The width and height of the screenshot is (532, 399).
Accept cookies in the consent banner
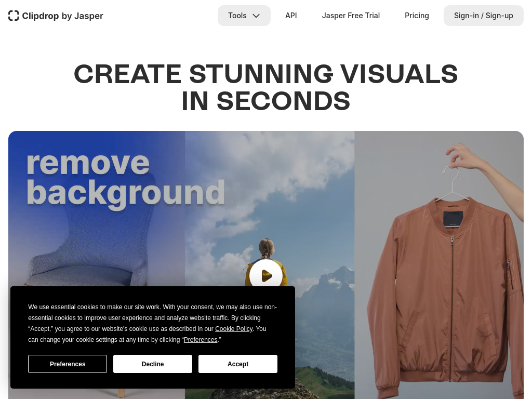(238, 364)
